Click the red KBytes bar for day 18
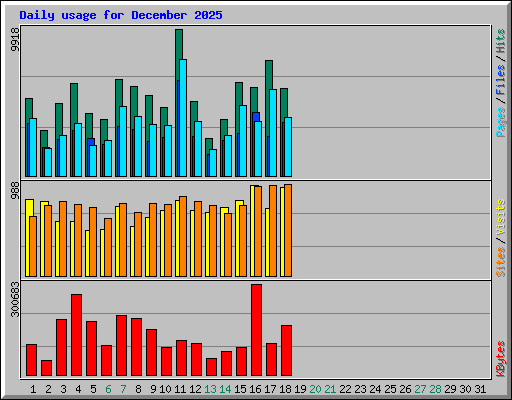Screen dimensions: 512x400 [286, 350]
